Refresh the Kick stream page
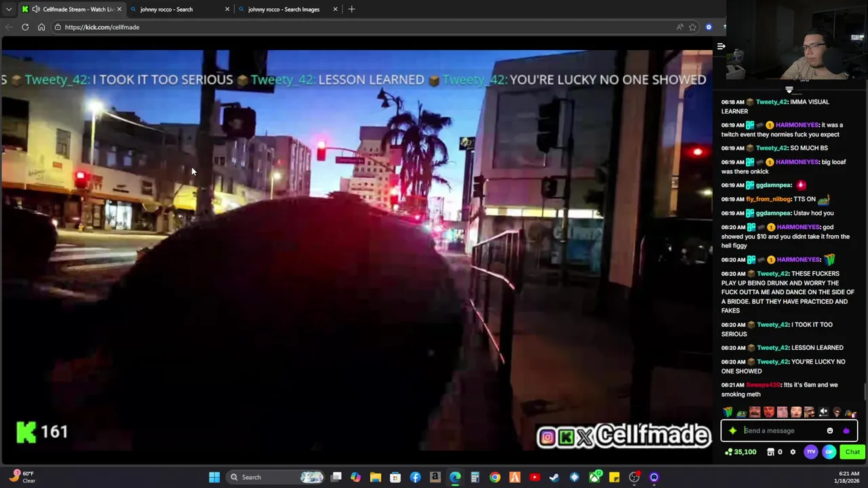The image size is (868, 488). click(25, 27)
